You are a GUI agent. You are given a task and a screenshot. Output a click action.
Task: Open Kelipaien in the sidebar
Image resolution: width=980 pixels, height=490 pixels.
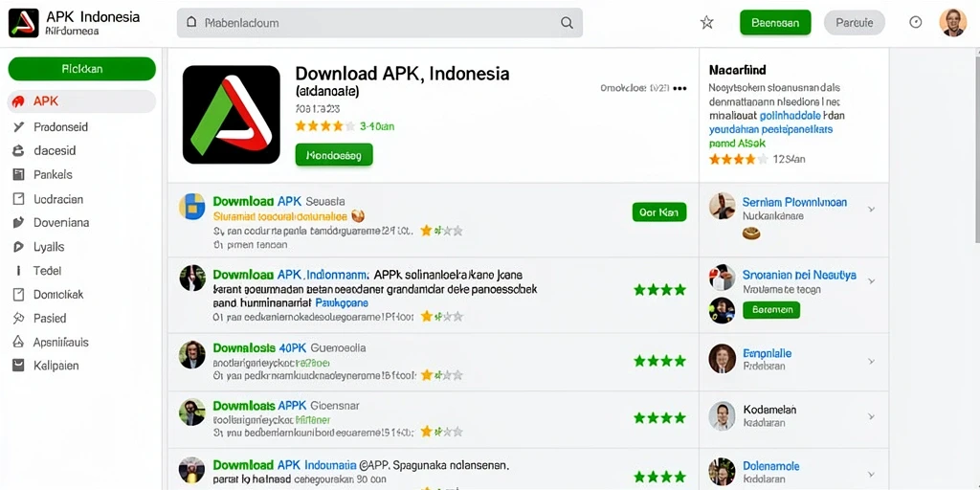(x=56, y=366)
